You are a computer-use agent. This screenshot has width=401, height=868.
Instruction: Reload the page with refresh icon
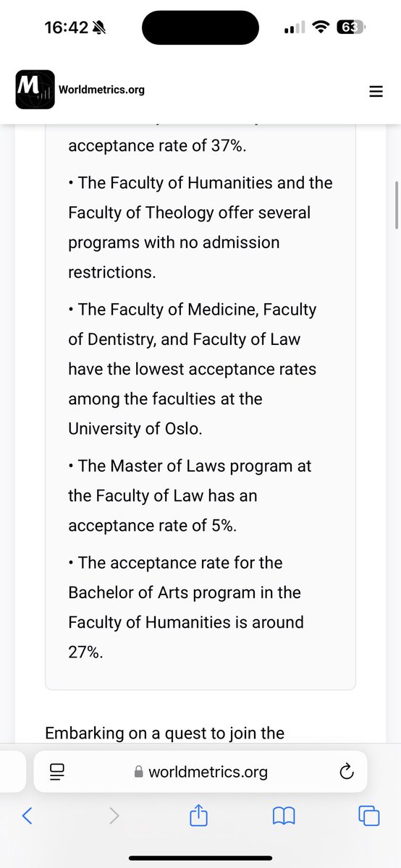click(346, 772)
